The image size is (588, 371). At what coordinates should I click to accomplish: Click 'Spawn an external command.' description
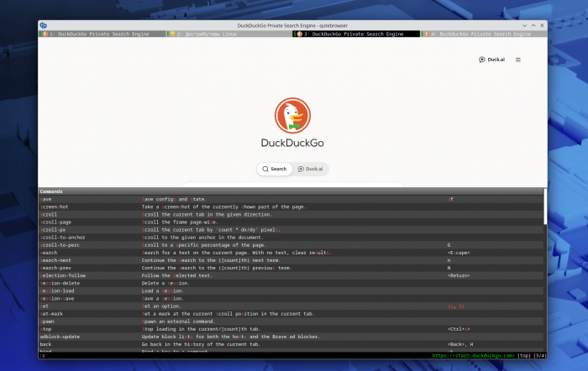pyautogui.click(x=178, y=321)
